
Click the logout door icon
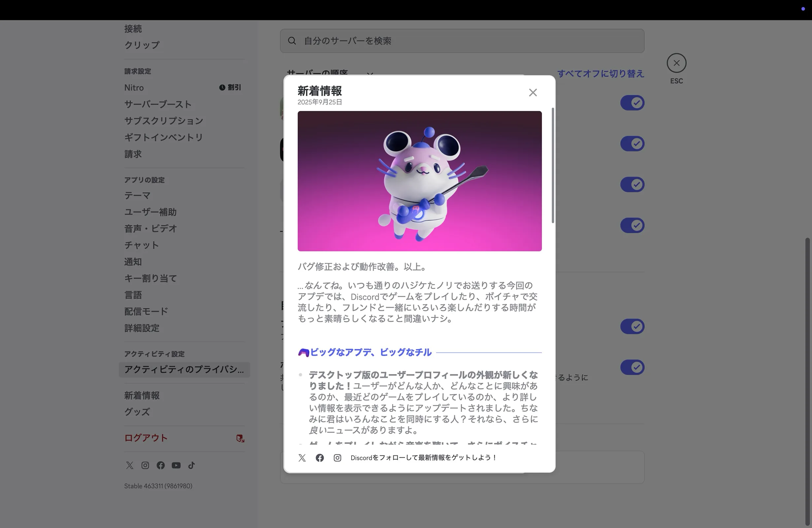coord(241,438)
